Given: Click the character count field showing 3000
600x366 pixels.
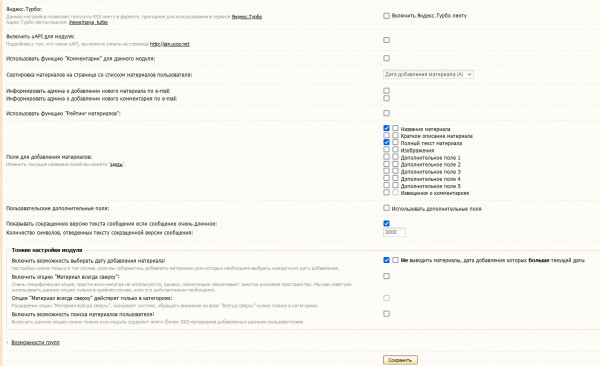Looking at the screenshot, I should pyautogui.click(x=394, y=232).
